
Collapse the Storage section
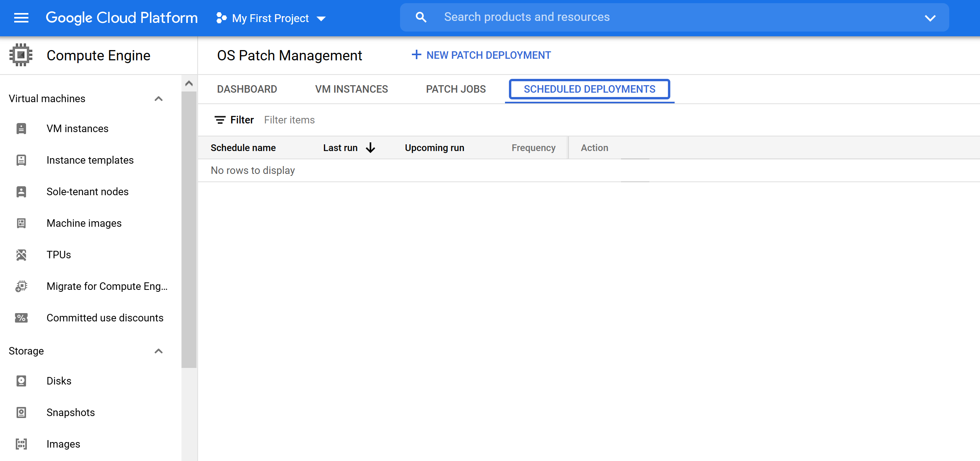pos(159,351)
